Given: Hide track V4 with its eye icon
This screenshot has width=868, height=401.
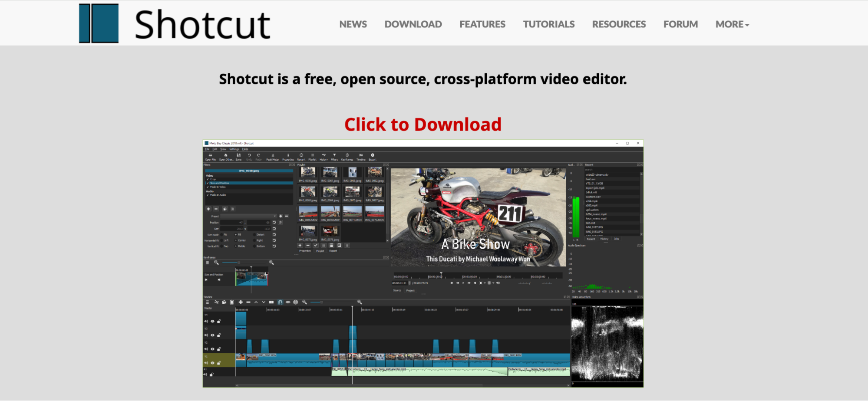Looking at the screenshot, I should click(212, 322).
